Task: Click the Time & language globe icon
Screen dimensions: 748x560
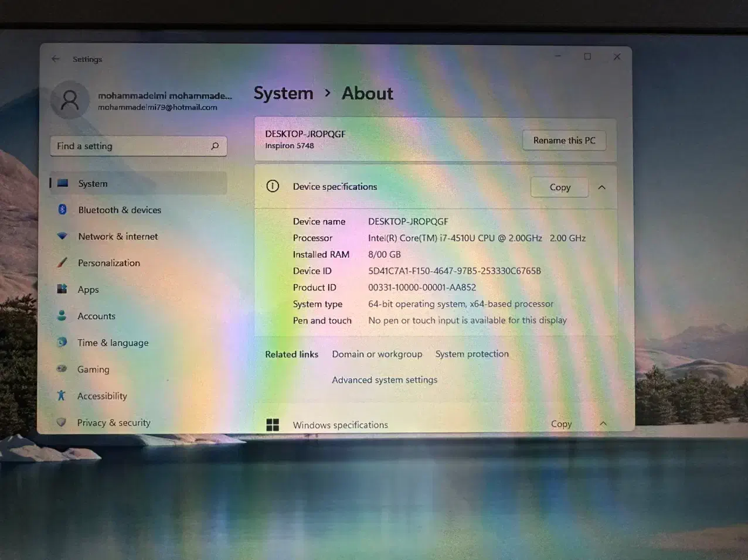Action: (62, 342)
